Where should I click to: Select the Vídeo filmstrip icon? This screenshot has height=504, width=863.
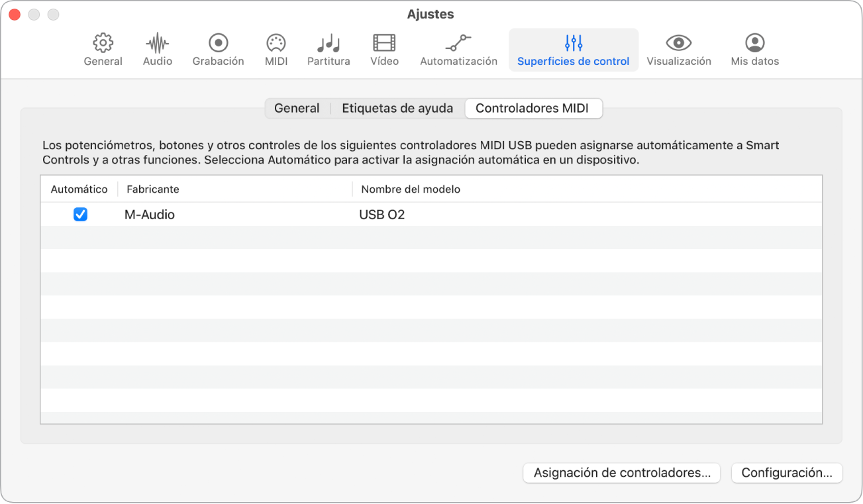point(384,44)
